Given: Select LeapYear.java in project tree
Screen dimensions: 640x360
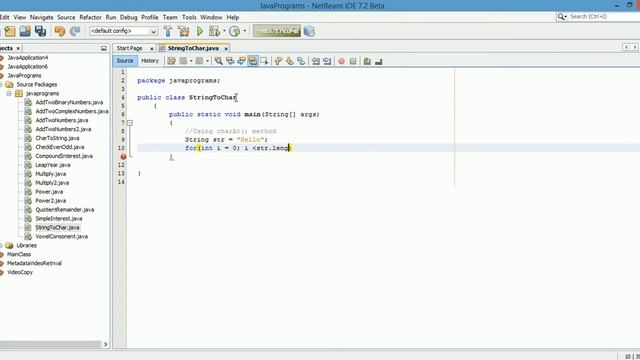Looking at the screenshot, I should pos(53,165).
